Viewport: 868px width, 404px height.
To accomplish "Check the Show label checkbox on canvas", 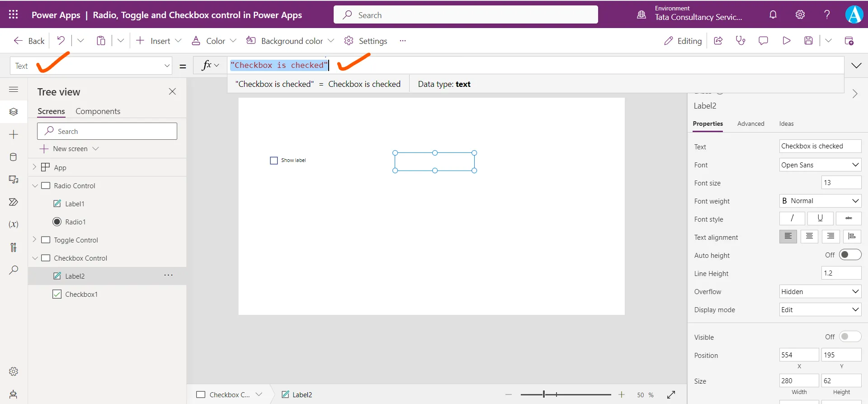I will 274,161.
